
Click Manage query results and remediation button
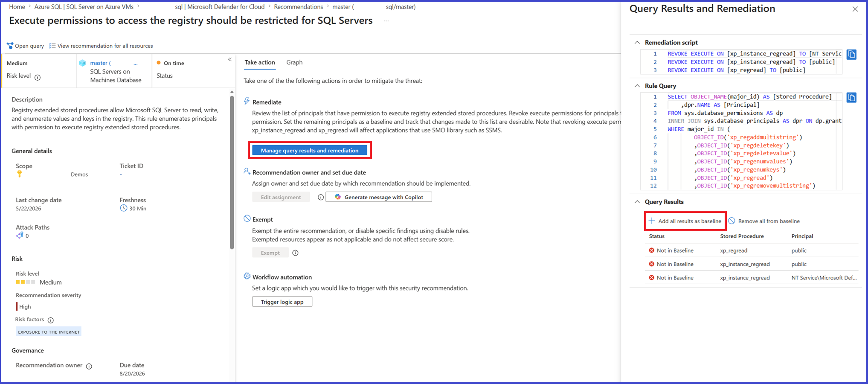coord(310,150)
